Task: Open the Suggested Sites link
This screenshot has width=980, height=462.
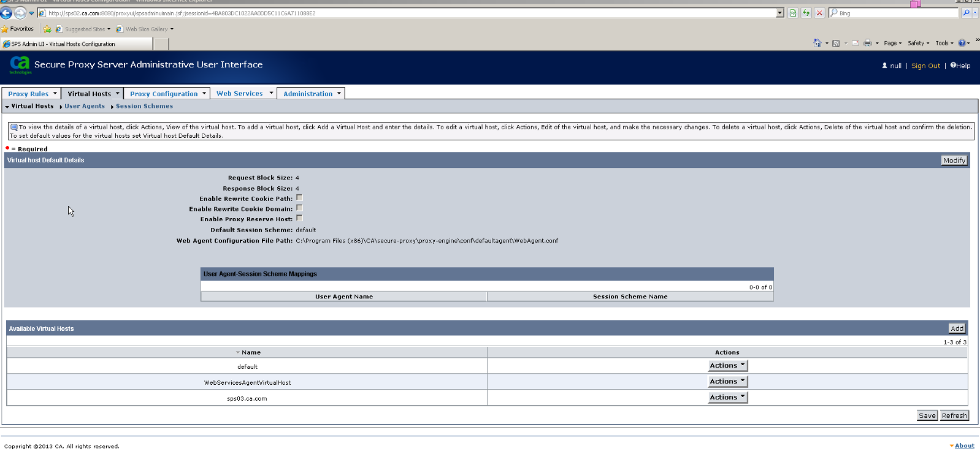Action: [x=83, y=29]
